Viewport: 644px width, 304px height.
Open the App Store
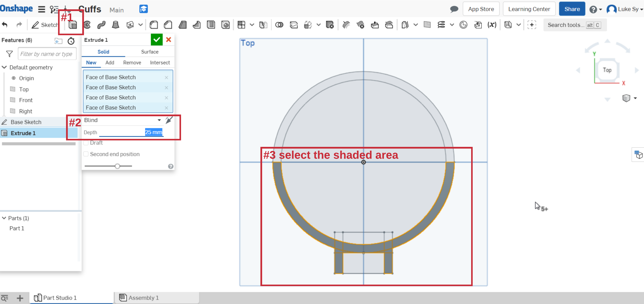(x=481, y=9)
